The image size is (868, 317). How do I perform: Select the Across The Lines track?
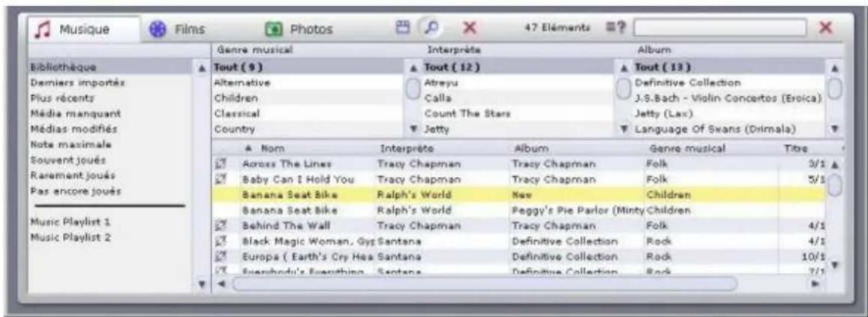coord(519,164)
